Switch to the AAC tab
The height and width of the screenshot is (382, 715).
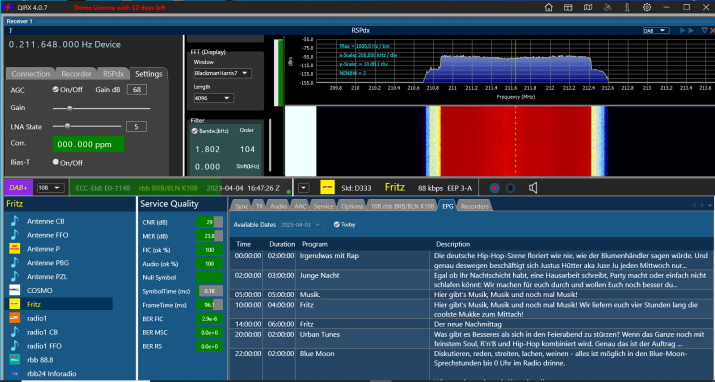pos(300,206)
